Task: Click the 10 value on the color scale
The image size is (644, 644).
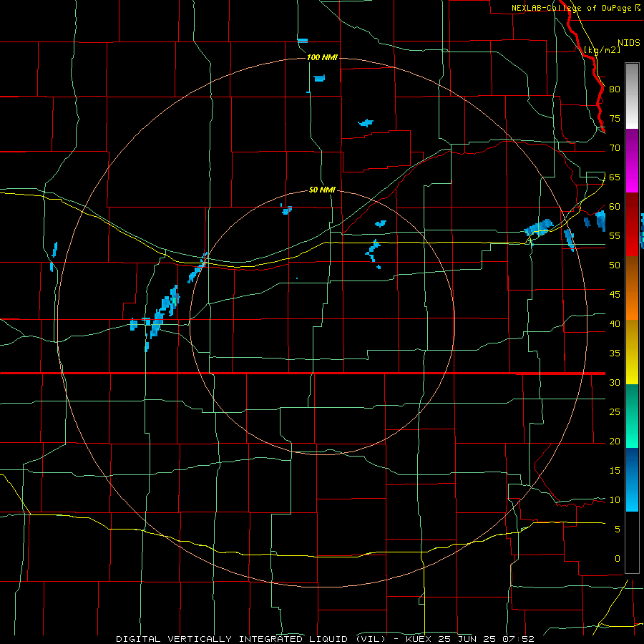Action: [615, 500]
